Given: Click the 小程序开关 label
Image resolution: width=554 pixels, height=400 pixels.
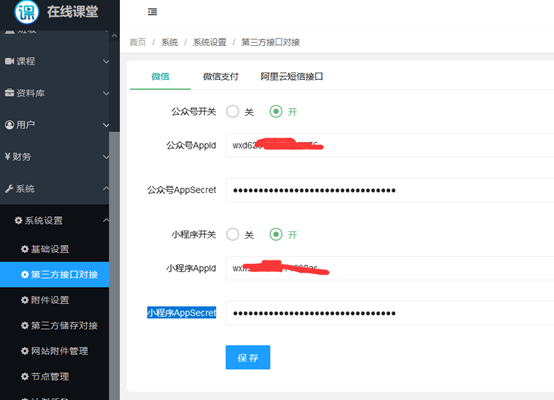Looking at the screenshot, I should point(194,234).
